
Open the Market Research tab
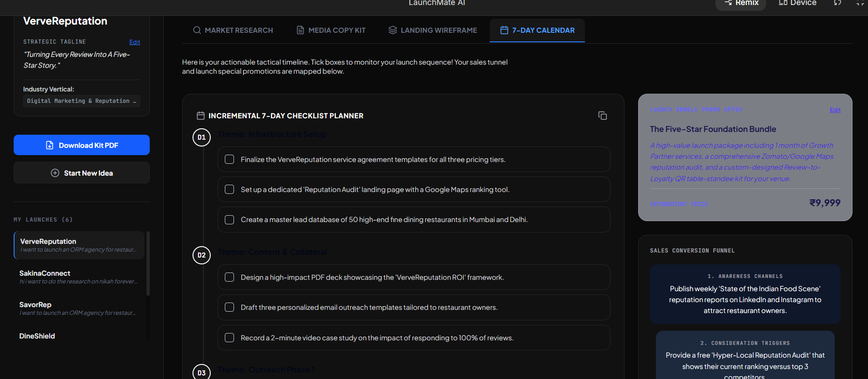[x=233, y=30]
